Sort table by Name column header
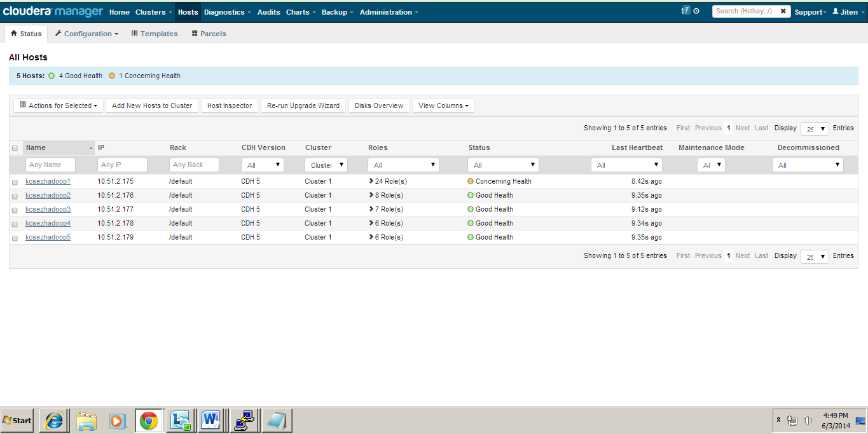The height and width of the screenshot is (434, 868). [x=59, y=147]
